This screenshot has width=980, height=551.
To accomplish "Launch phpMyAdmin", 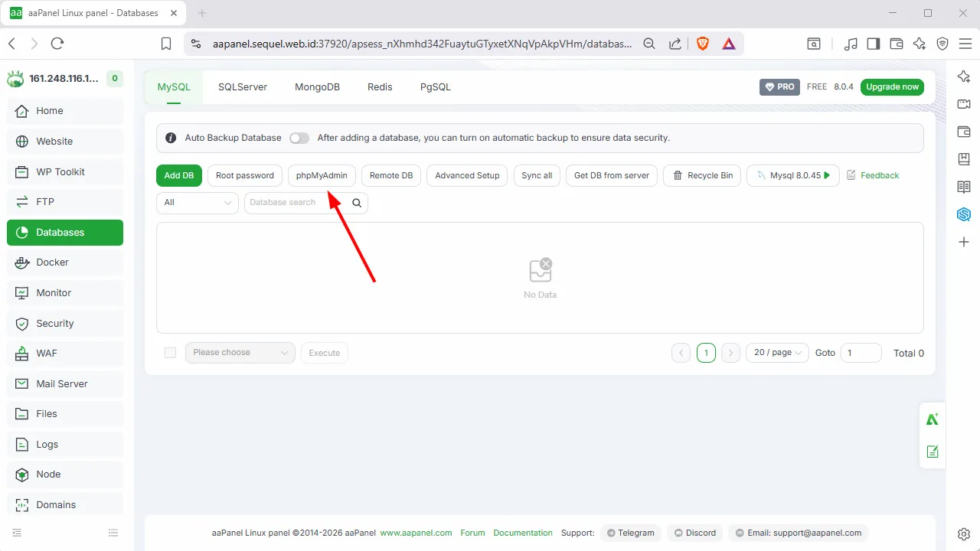I will 322,175.
